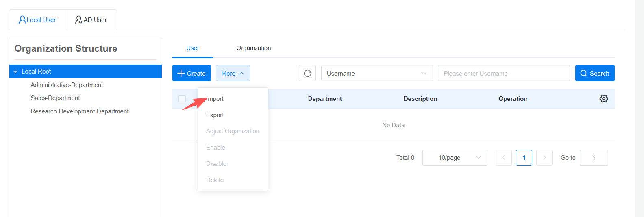644x217 pixels.
Task: Click the Local User person icon
Action: (22, 20)
